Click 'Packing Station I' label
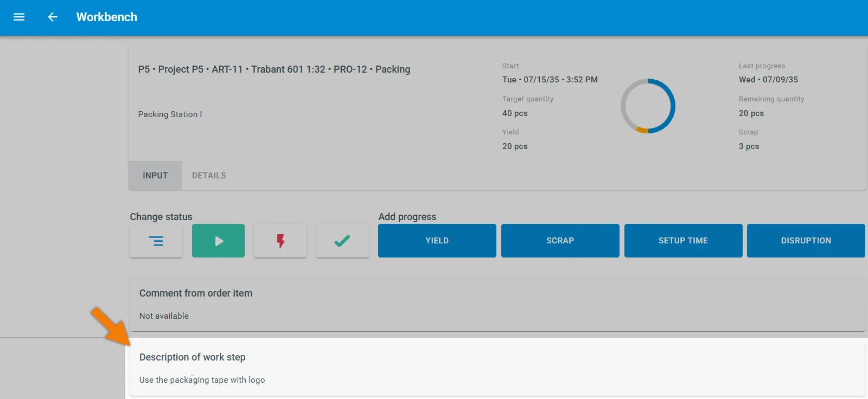Viewport: 868px width, 399px height. pos(170,114)
